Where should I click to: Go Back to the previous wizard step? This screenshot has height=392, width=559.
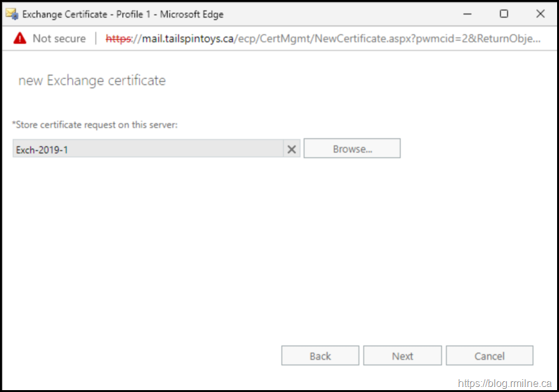tap(320, 356)
